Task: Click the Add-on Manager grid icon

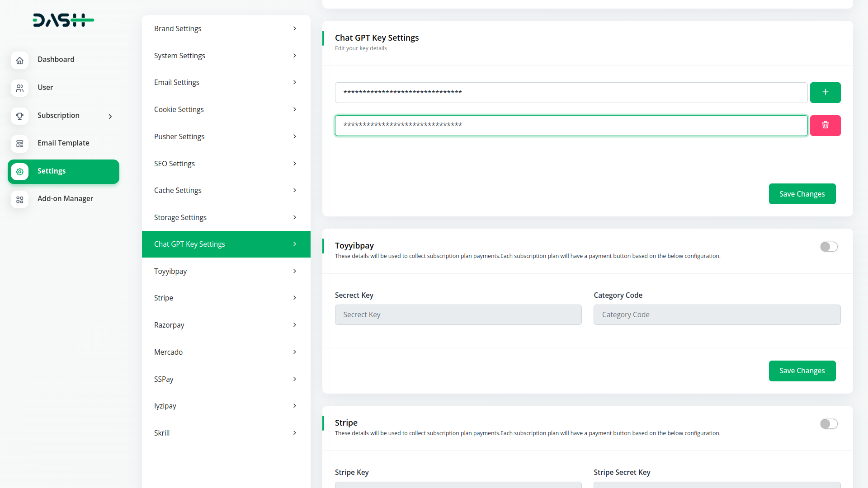Action: (x=19, y=199)
